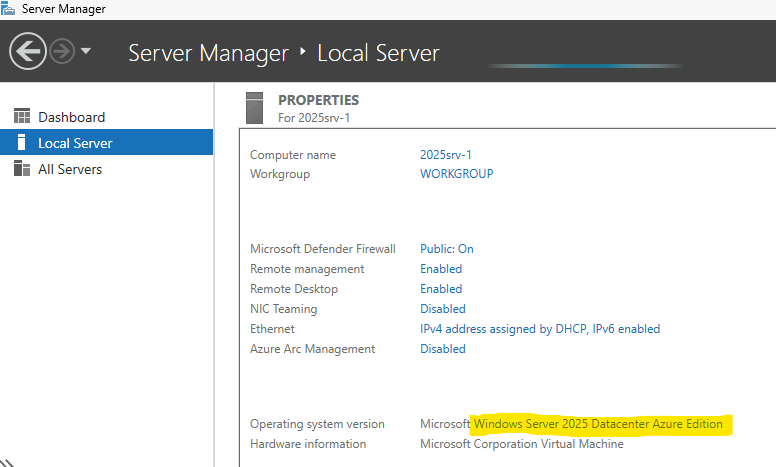Click Remote Desktop Enabled link

click(441, 289)
